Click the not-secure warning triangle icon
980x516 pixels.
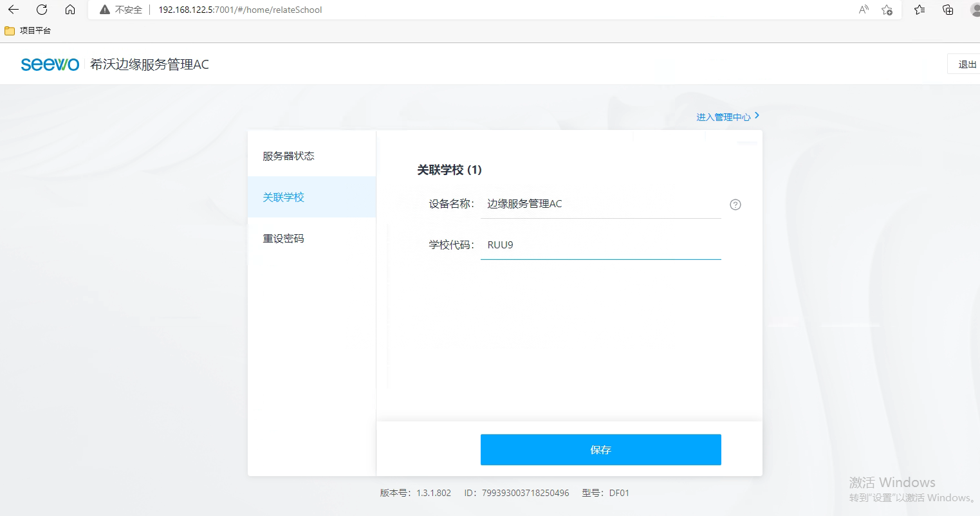[105, 10]
